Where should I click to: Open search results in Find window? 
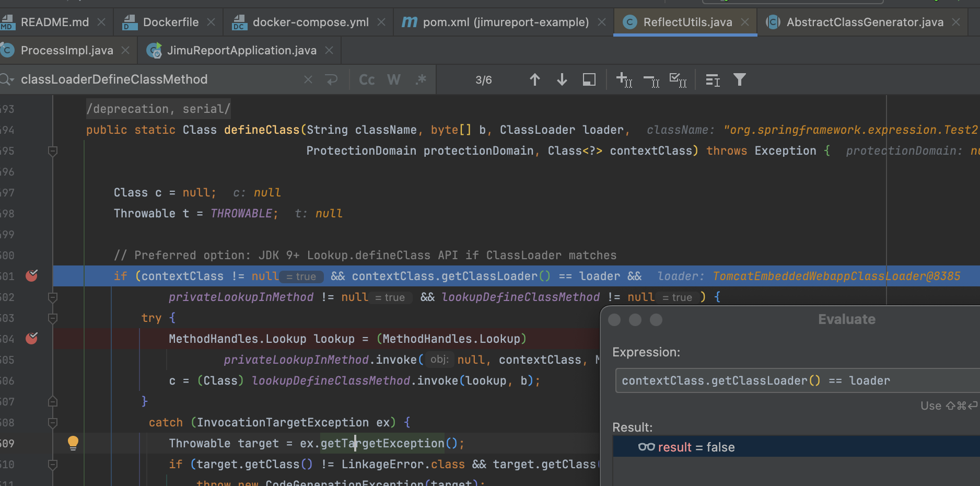pyautogui.click(x=713, y=80)
